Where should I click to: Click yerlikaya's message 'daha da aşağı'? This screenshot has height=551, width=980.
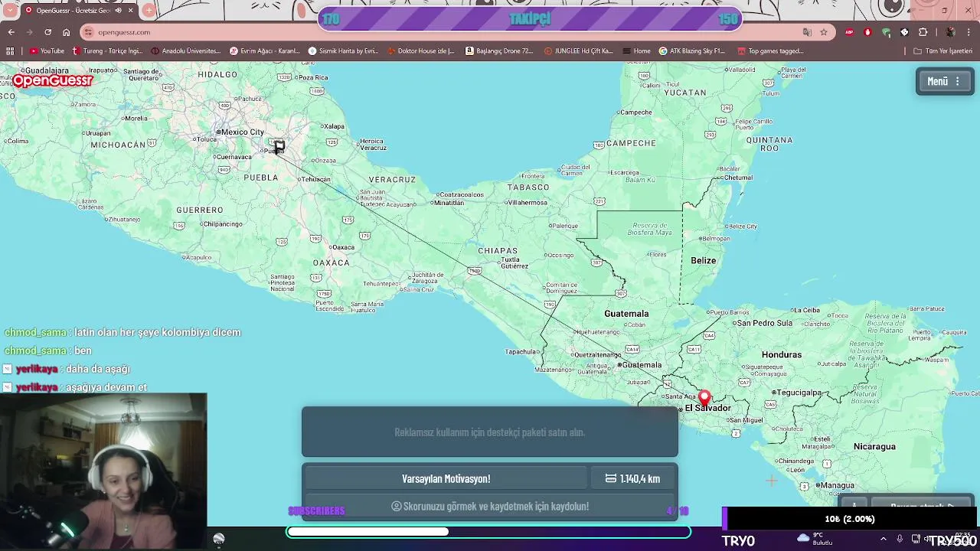(x=98, y=369)
